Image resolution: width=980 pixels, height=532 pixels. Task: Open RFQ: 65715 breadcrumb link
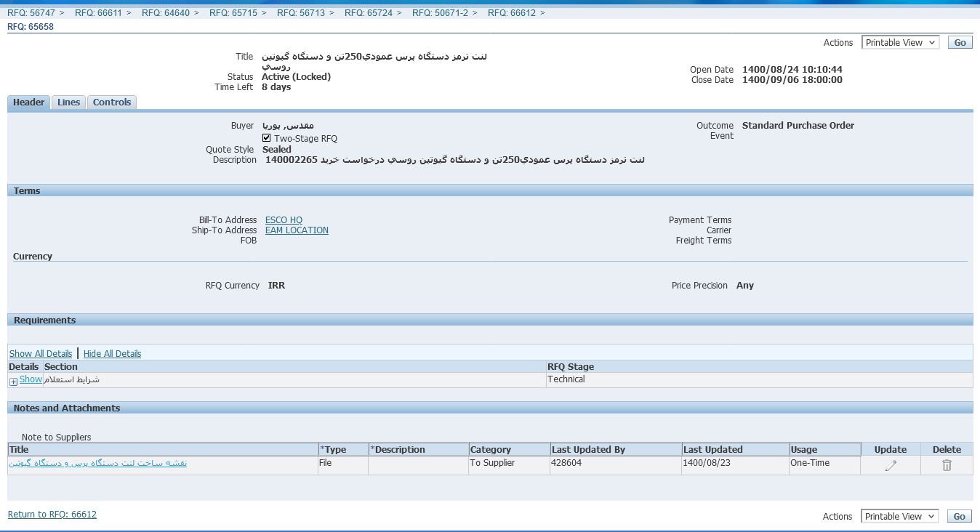pyautogui.click(x=233, y=13)
